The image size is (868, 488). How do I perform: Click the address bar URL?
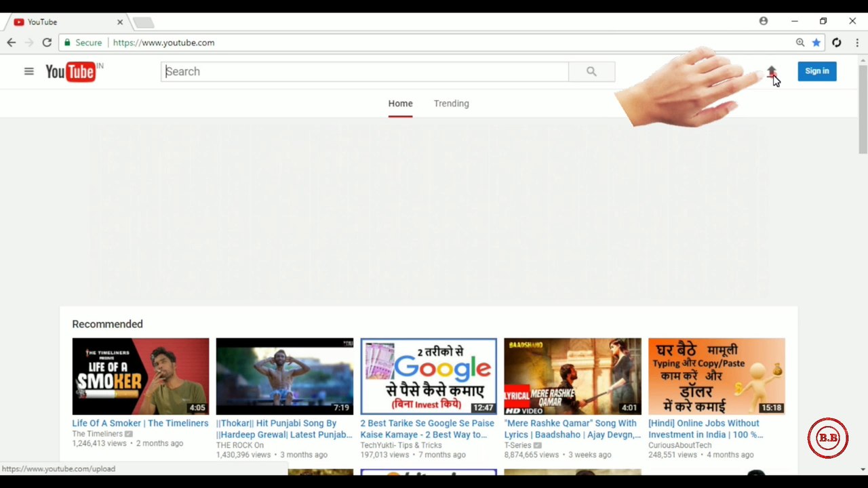click(x=164, y=43)
